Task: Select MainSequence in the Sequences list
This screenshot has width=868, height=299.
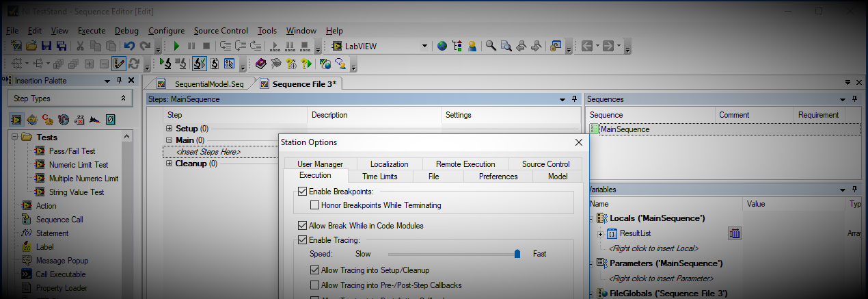Action: point(625,129)
